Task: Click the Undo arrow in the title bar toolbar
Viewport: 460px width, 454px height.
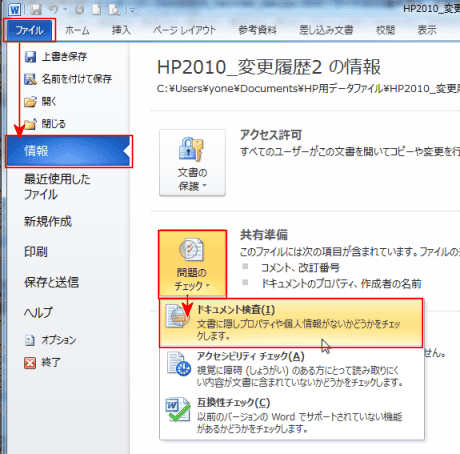Action: (54, 10)
